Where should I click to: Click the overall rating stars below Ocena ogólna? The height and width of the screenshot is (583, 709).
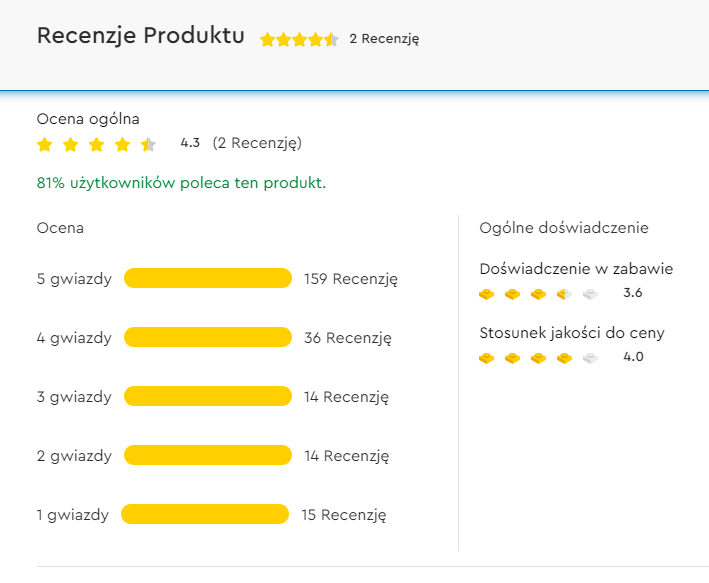point(96,145)
